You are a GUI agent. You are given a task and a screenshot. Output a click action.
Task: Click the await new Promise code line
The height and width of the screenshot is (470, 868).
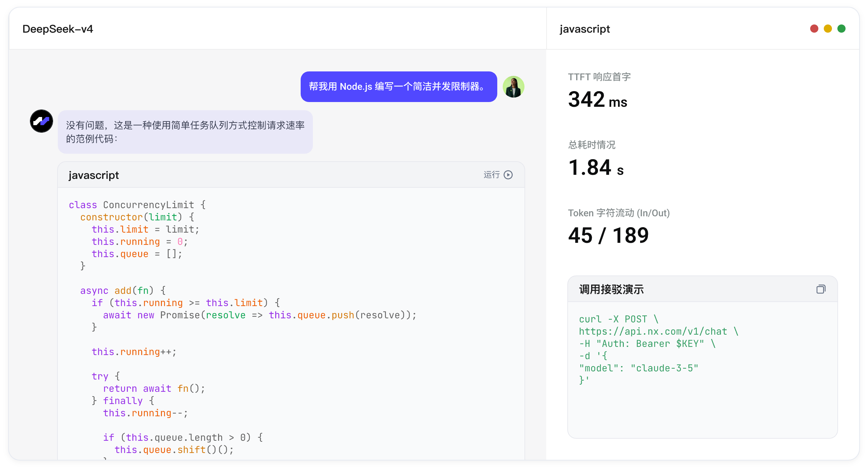coord(260,315)
